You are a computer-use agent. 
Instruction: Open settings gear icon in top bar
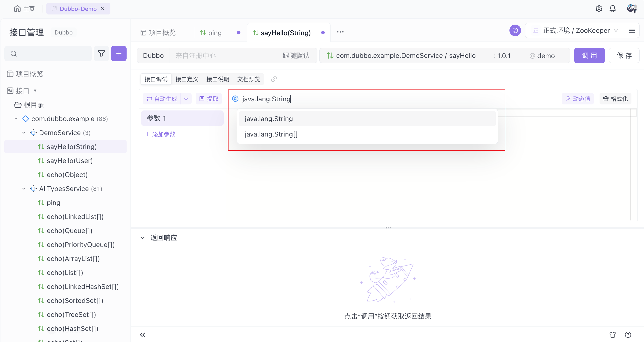pos(599,9)
